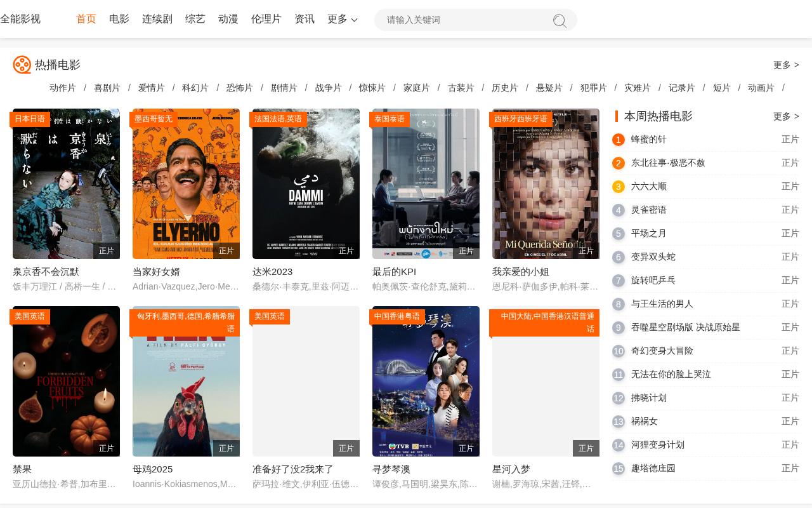This screenshot has width=812, height=508.
Task: Switch to the 电影 navigation tab
Action: (x=119, y=19)
